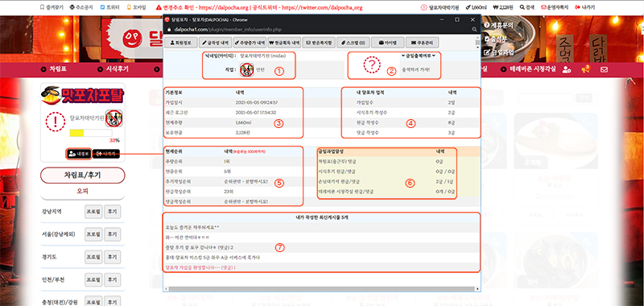Click the popup horizontal scrollbar
Viewport: 644px width, 306px height.
coord(323,289)
